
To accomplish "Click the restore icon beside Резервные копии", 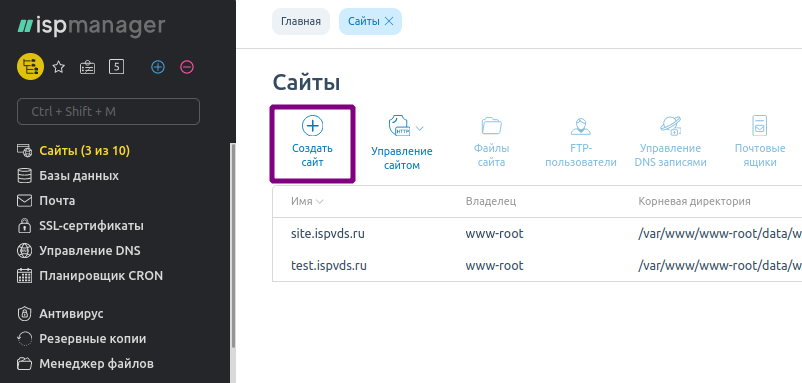I will click(x=24, y=339).
